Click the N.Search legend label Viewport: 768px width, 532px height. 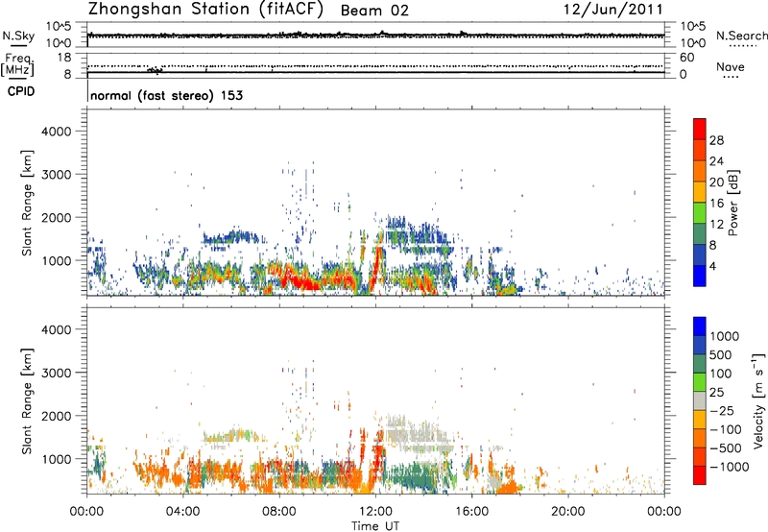pos(741,36)
